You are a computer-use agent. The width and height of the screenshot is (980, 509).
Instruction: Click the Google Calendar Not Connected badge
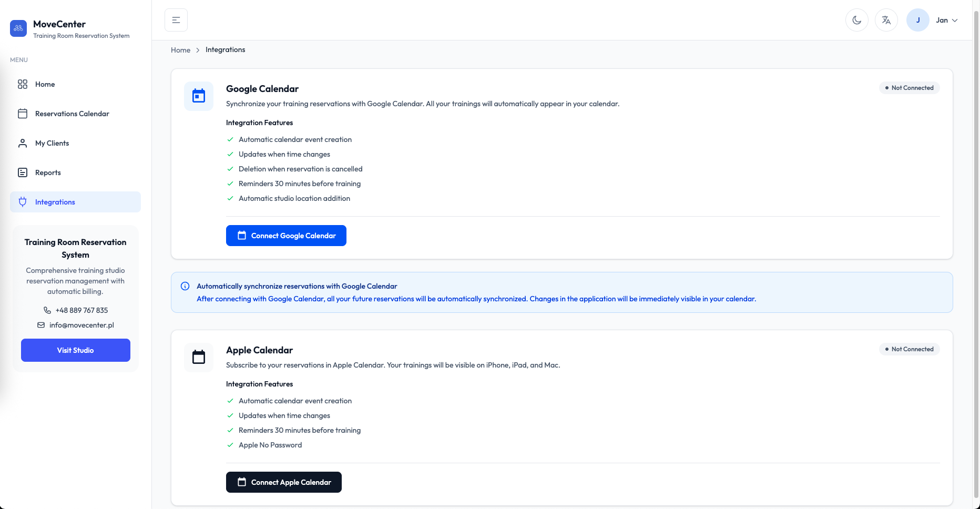[x=909, y=88]
